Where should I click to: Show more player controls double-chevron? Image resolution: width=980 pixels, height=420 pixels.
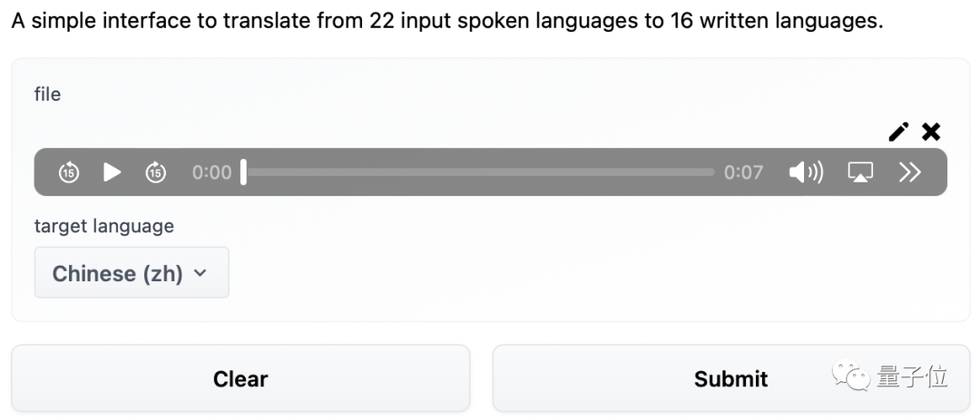910,172
